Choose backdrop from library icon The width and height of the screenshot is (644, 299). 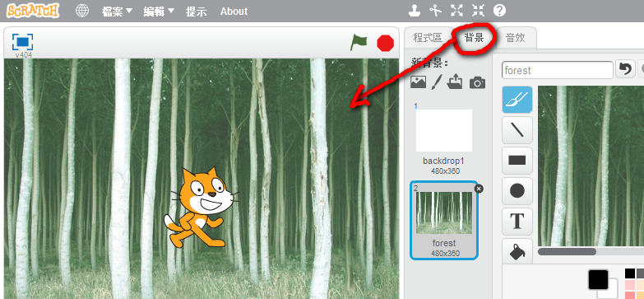click(x=418, y=82)
